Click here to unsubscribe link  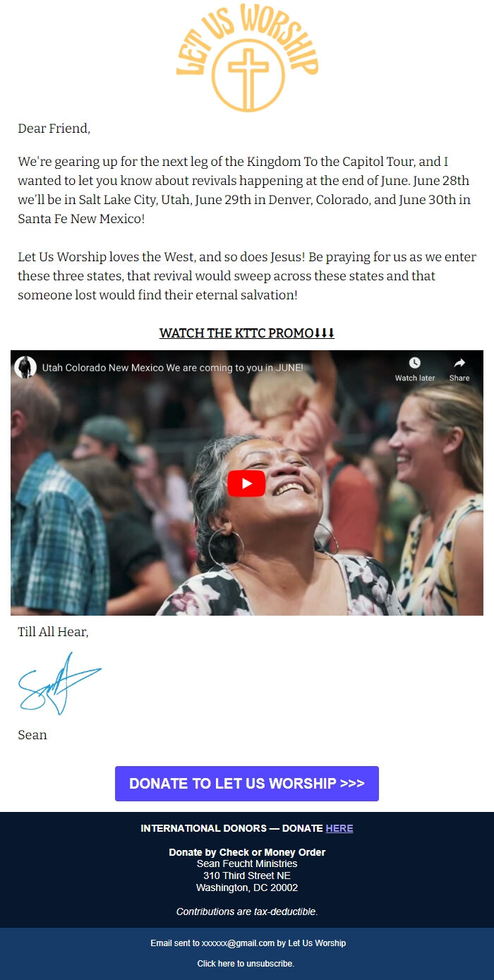[x=246, y=964]
